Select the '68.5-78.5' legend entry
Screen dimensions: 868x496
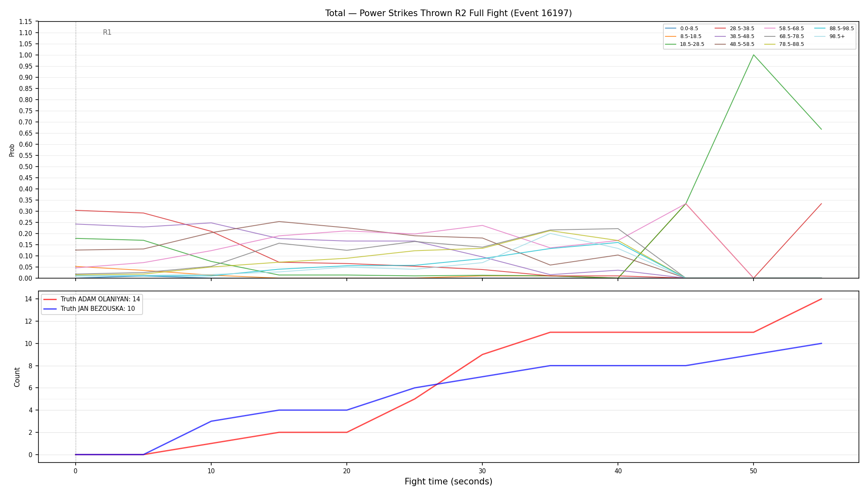pos(784,36)
